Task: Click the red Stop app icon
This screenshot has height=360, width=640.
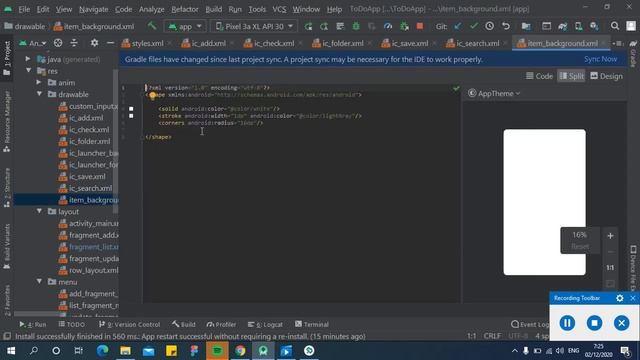Action: [420, 26]
